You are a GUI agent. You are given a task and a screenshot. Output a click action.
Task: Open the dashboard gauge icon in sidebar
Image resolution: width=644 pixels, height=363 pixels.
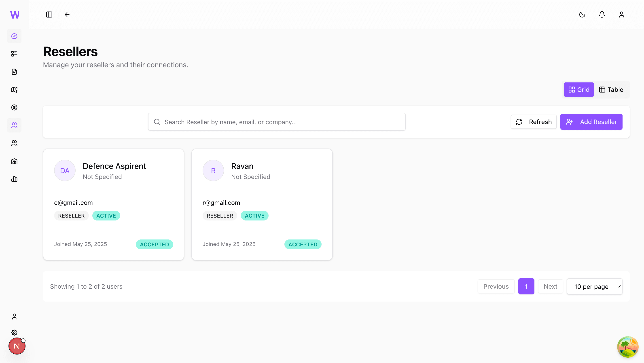[14, 36]
